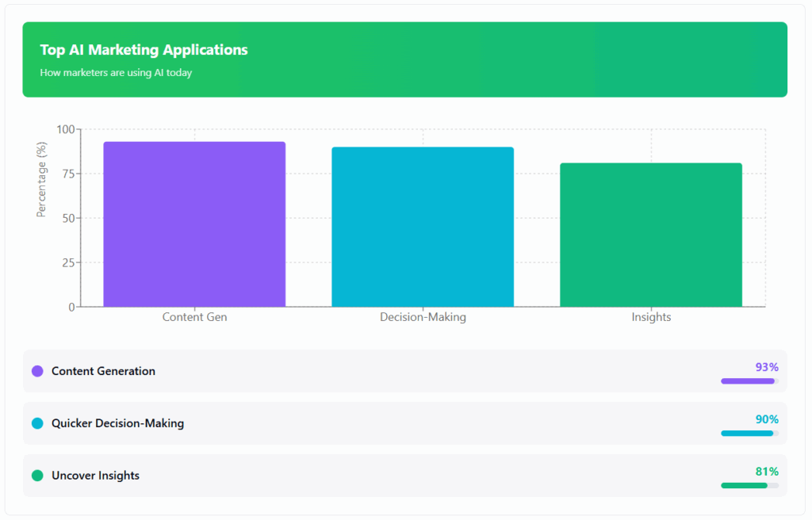
Task: Click the cyan dot beside Quicker Decision-Making
Action: (37, 423)
